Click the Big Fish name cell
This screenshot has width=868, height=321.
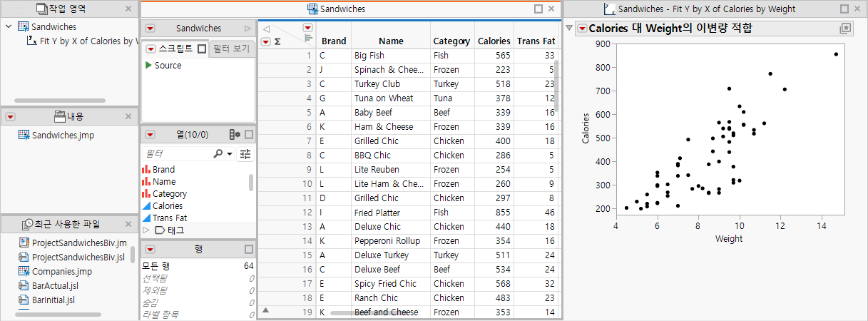pyautogui.click(x=391, y=56)
